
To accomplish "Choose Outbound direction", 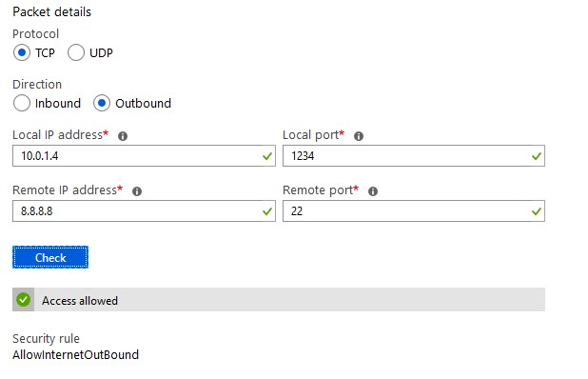I will pyautogui.click(x=102, y=103).
